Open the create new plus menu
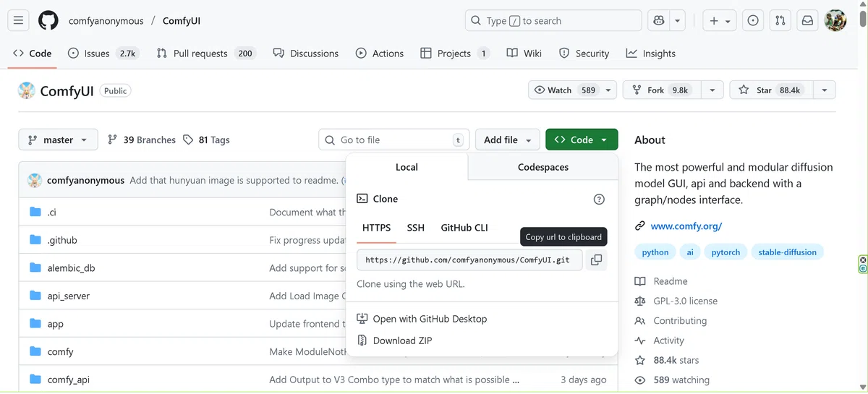This screenshot has width=868, height=394. pyautogui.click(x=720, y=21)
